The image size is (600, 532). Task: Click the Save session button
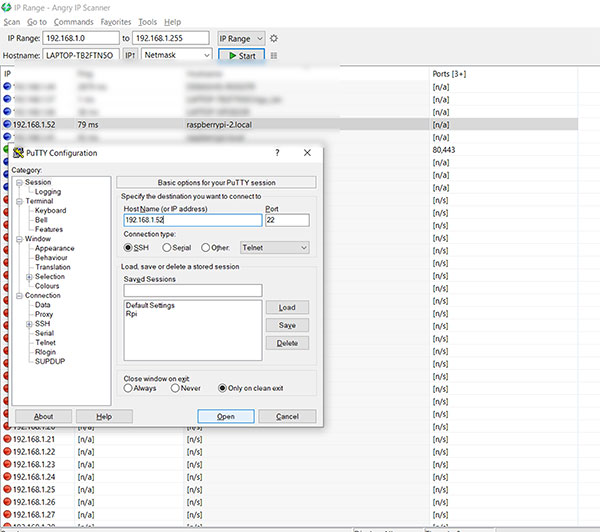pos(287,325)
